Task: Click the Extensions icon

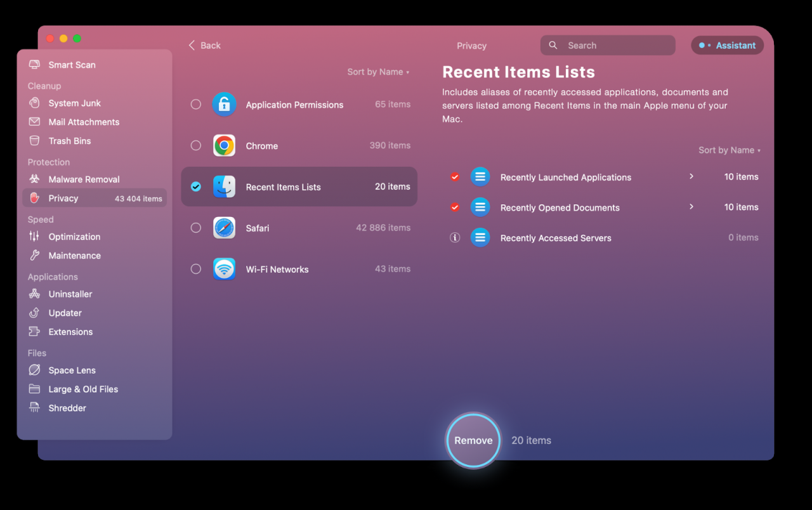Action: [x=35, y=332]
